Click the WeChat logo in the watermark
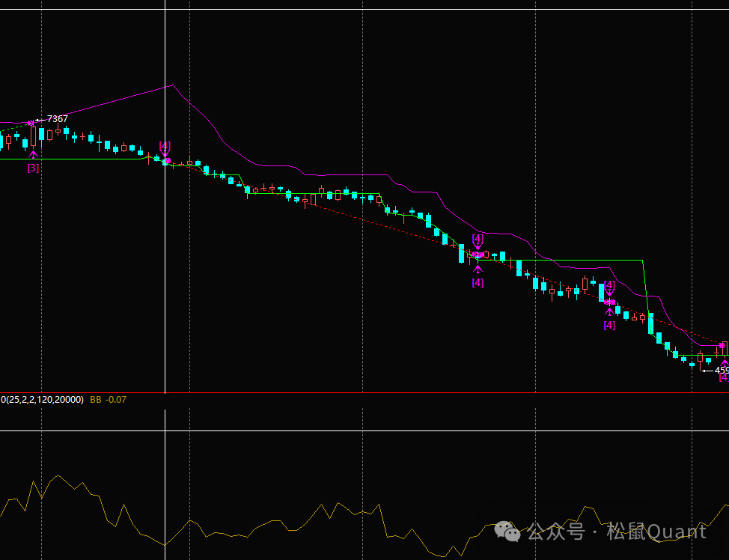The image size is (729, 560). point(510,532)
